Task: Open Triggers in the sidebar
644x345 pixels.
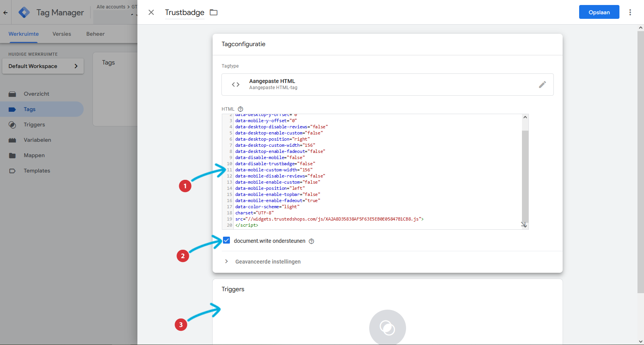Action: point(41,124)
